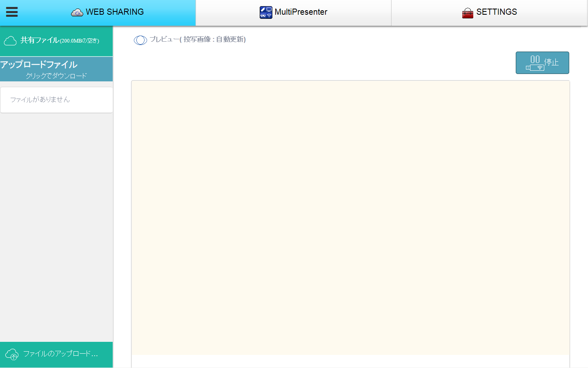Click the upload cloud arrow icon

click(x=12, y=354)
